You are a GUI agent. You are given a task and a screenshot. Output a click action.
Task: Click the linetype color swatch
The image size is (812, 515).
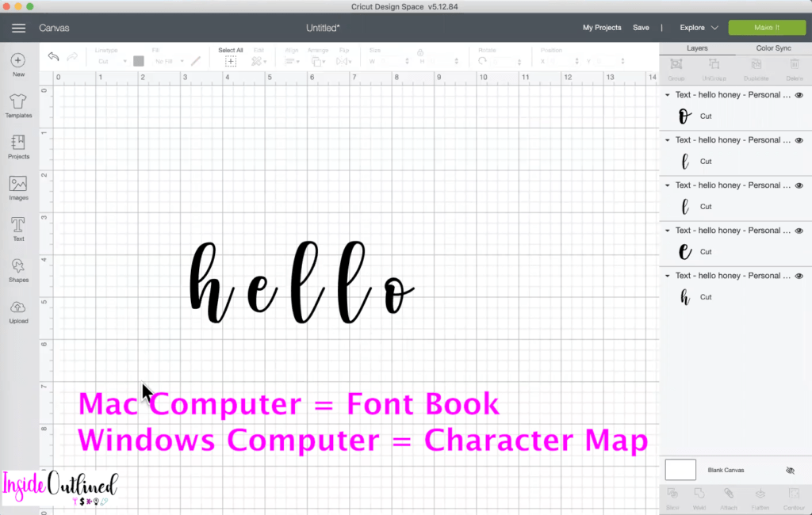point(139,61)
